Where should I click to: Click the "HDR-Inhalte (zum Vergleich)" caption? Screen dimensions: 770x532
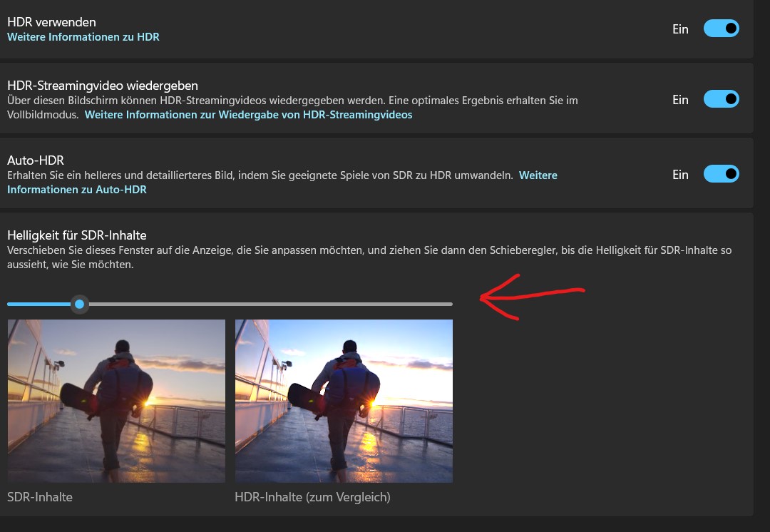pyautogui.click(x=312, y=497)
